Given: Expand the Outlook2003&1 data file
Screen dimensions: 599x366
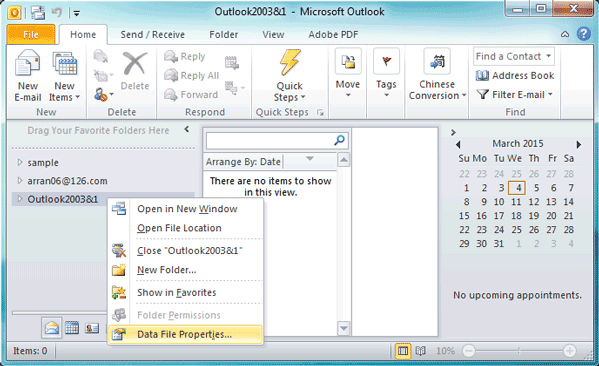Looking at the screenshot, I should pyautogui.click(x=20, y=199).
